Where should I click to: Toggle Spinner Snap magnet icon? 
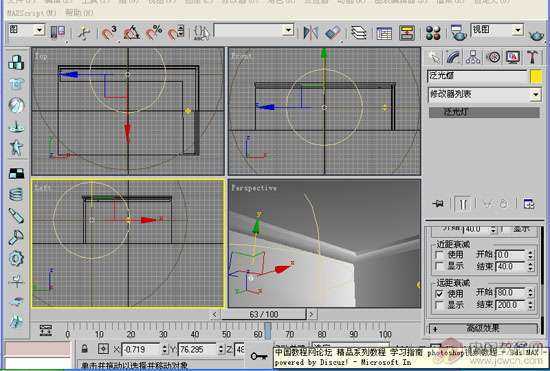click(x=176, y=33)
